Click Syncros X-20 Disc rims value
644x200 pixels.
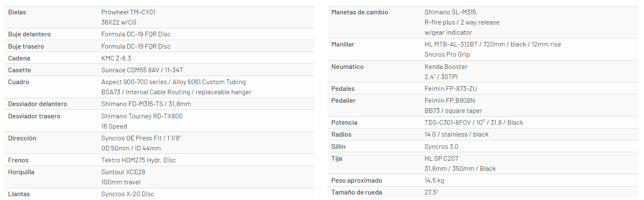click(127, 194)
